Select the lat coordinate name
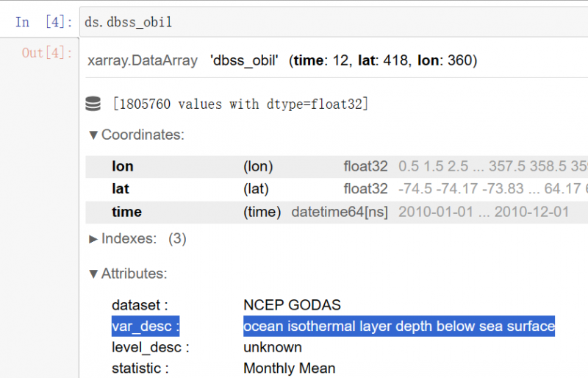588x378 pixels. point(121,189)
